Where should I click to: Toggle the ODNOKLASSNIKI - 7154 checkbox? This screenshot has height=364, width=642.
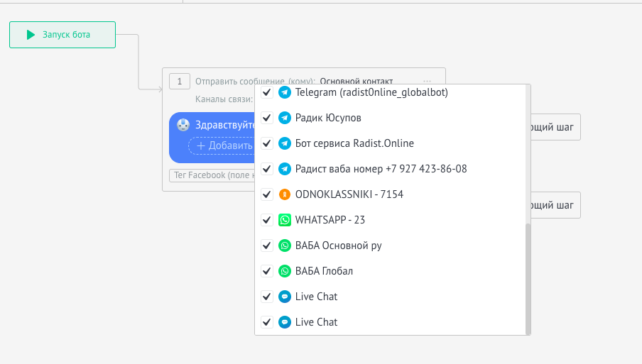click(x=267, y=194)
